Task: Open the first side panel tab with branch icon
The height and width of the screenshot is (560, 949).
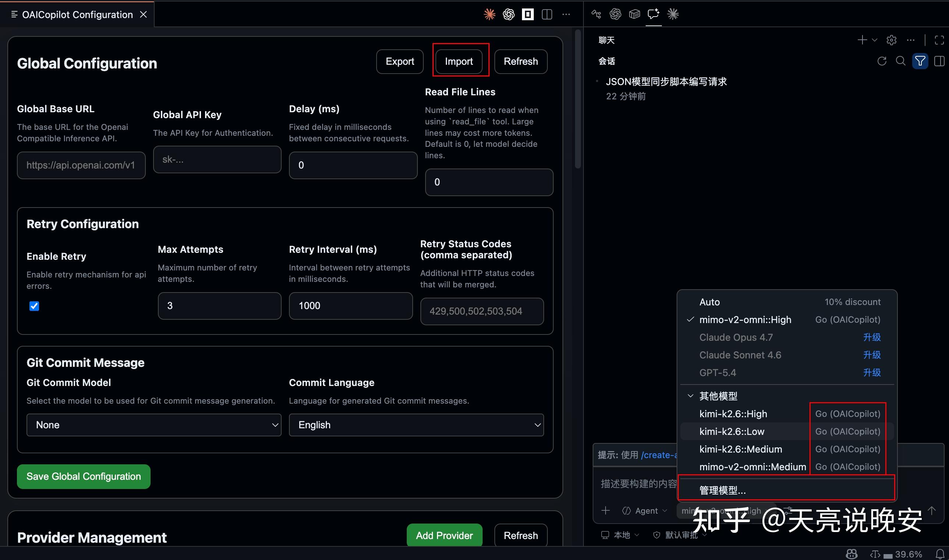Action: point(596,14)
